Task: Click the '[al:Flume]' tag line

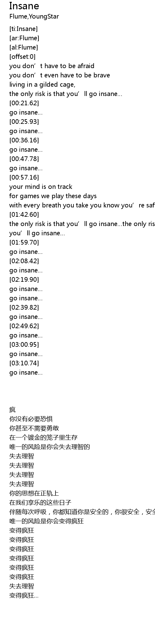Action: [x=24, y=47]
